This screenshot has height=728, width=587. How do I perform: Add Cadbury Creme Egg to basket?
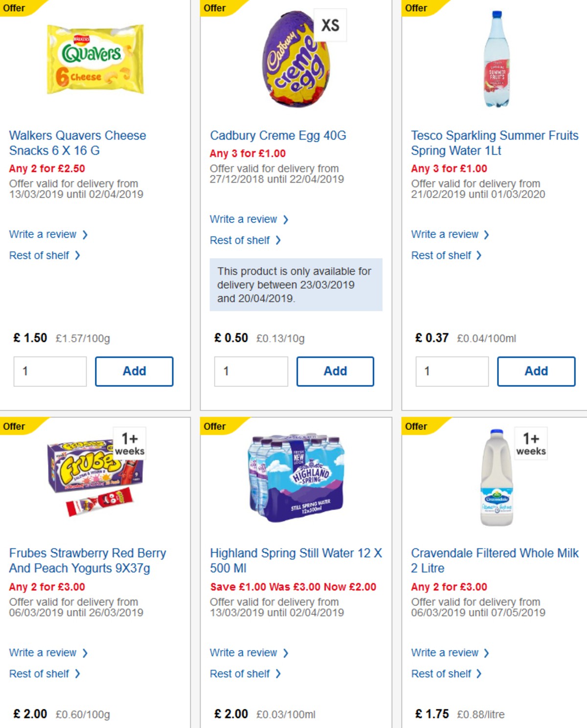(x=335, y=371)
